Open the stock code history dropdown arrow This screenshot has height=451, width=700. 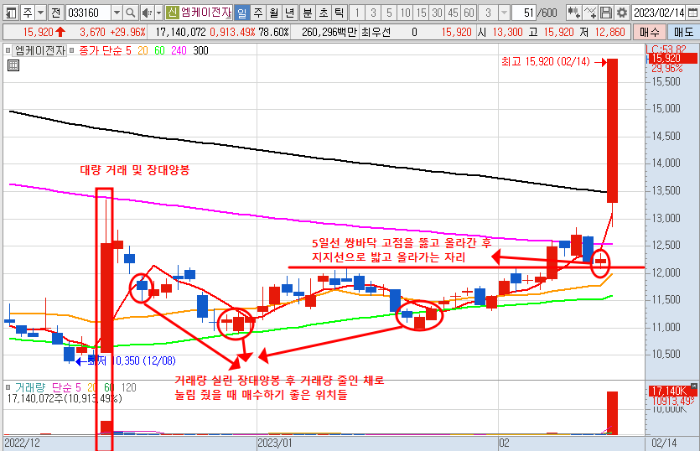[117, 13]
